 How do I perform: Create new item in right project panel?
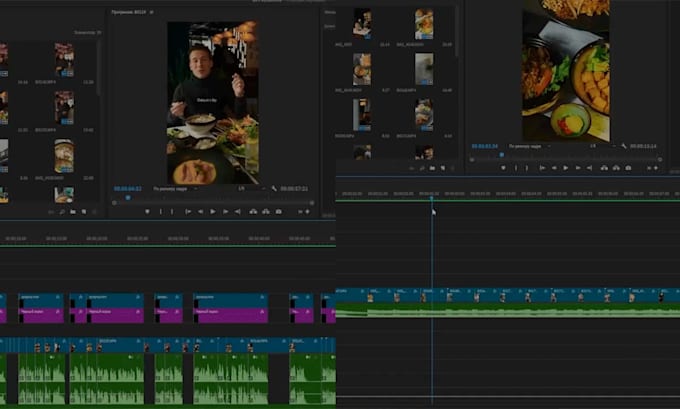point(443,168)
